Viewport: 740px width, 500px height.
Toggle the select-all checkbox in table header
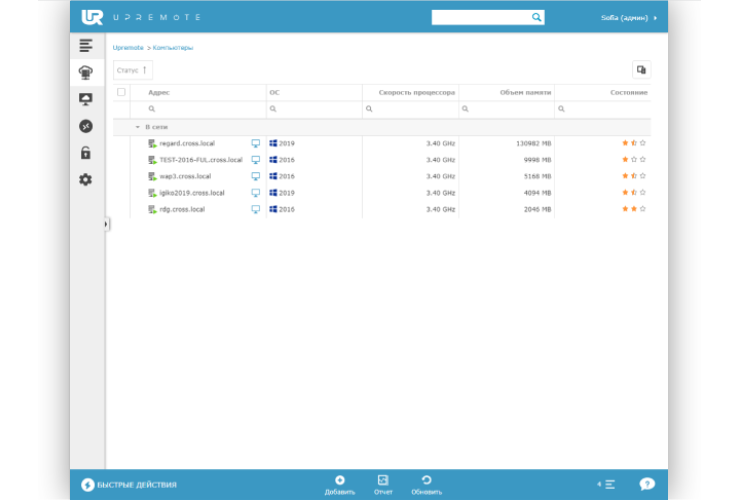(x=122, y=92)
